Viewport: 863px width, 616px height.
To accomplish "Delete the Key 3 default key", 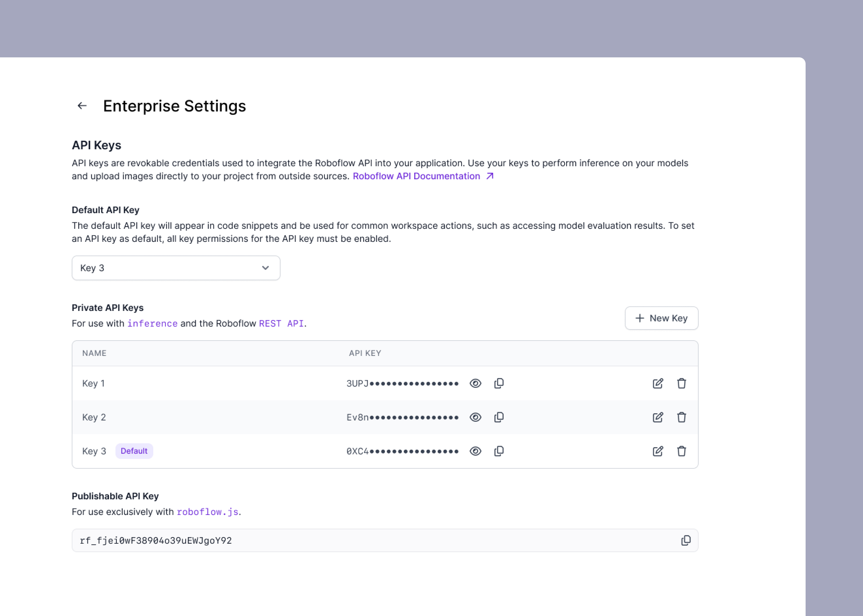I will coord(682,451).
